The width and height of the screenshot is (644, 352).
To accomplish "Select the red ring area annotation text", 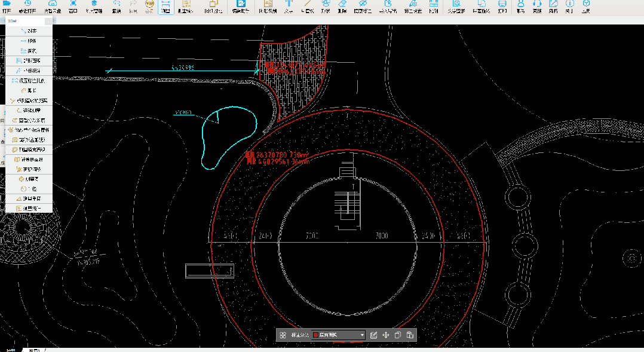I will [x=277, y=158].
